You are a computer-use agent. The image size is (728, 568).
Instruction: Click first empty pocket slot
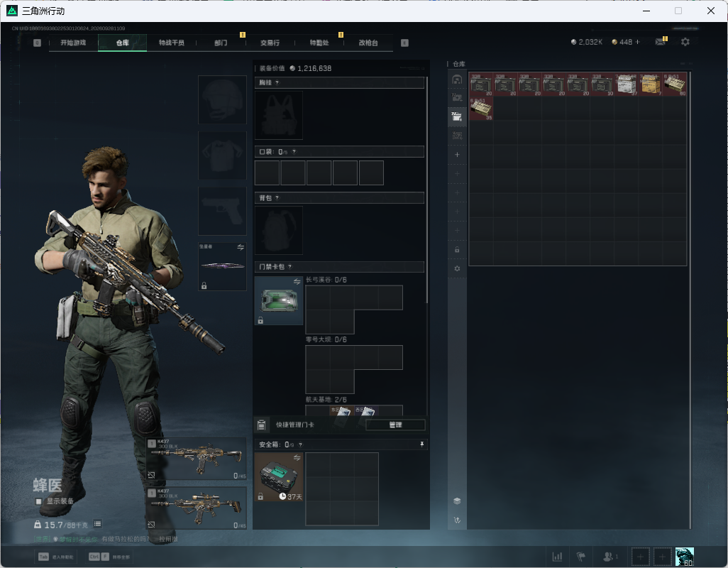pyautogui.click(x=267, y=173)
